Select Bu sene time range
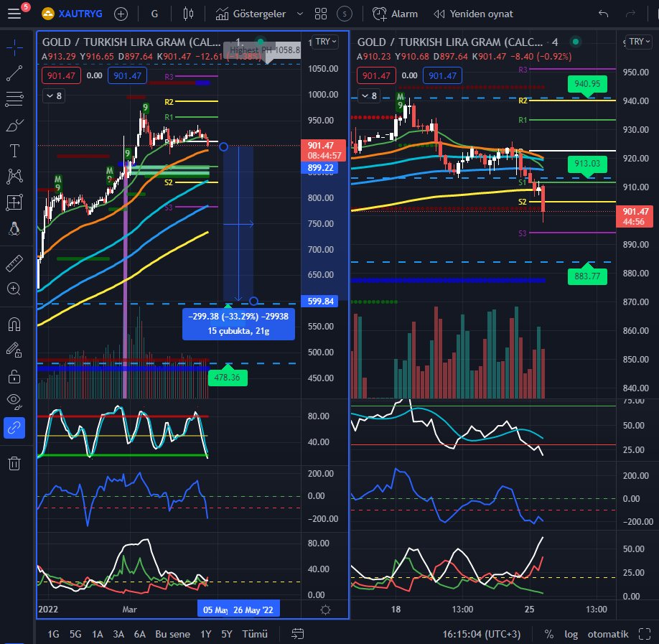 [x=173, y=634]
